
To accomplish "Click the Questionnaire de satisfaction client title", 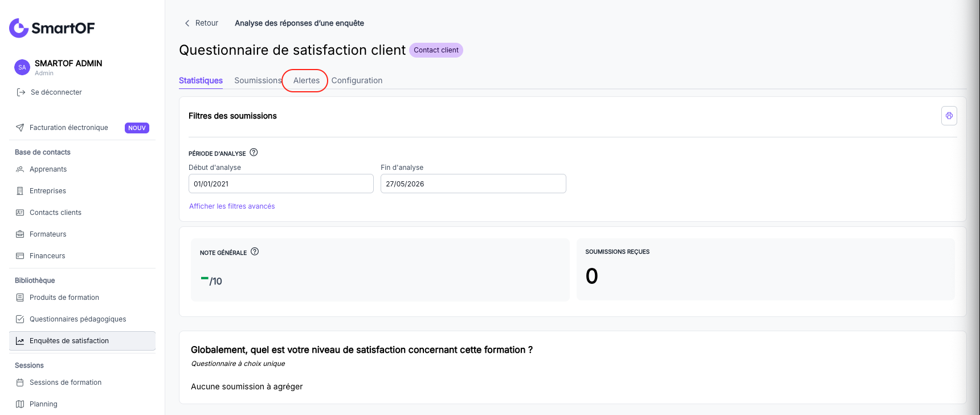I will (x=292, y=50).
